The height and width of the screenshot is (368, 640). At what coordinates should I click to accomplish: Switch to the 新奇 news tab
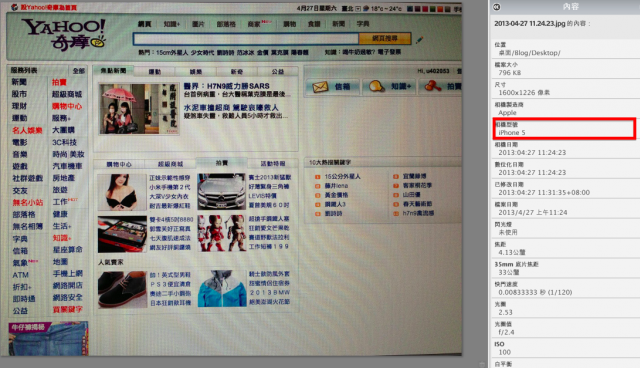coord(237,71)
